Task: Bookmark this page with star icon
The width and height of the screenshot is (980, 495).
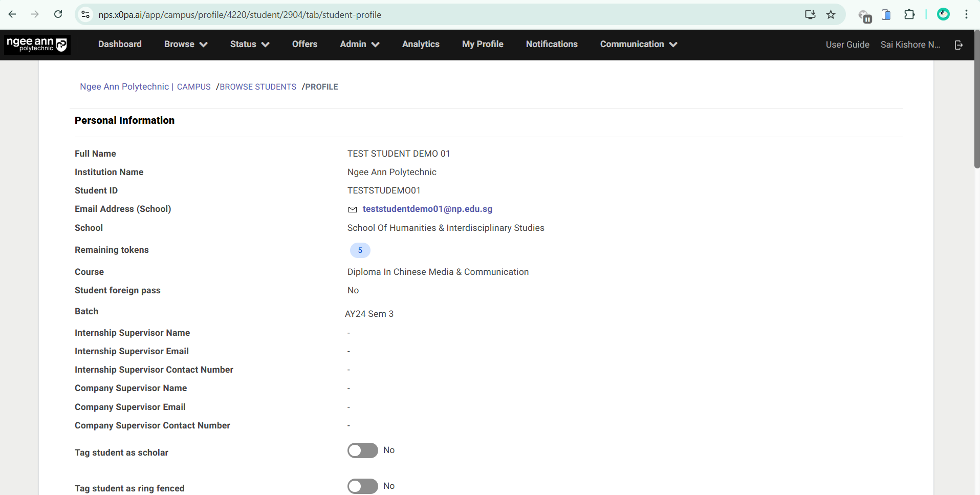Action: click(x=831, y=14)
